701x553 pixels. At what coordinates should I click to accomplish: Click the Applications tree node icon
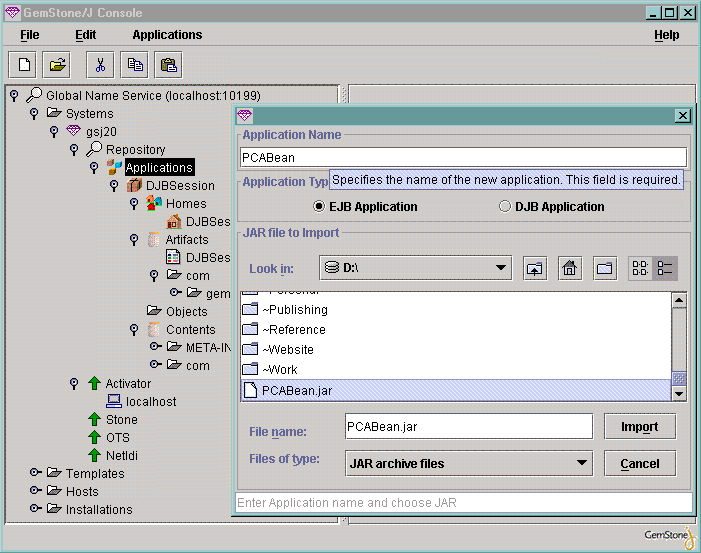(114, 167)
